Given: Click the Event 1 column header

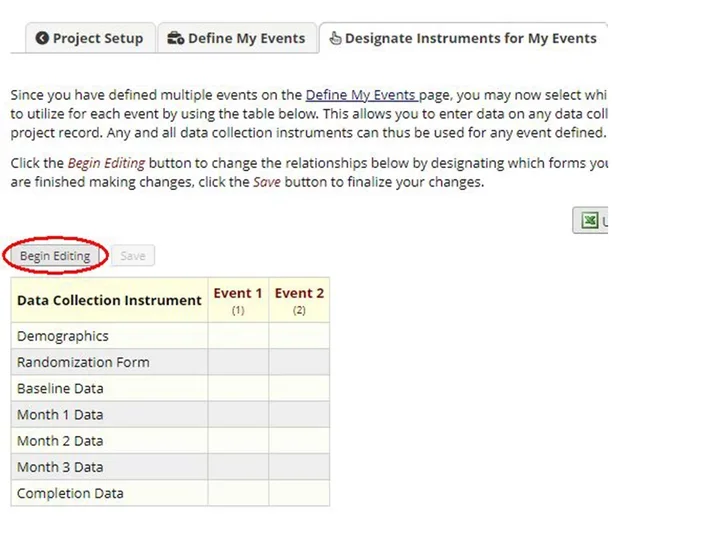Looking at the screenshot, I should (238, 299).
